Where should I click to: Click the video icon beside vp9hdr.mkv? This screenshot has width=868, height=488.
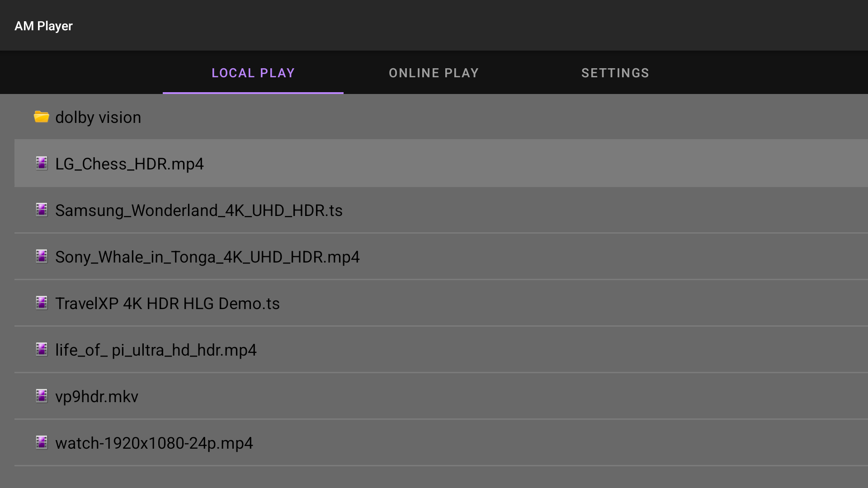pyautogui.click(x=42, y=396)
